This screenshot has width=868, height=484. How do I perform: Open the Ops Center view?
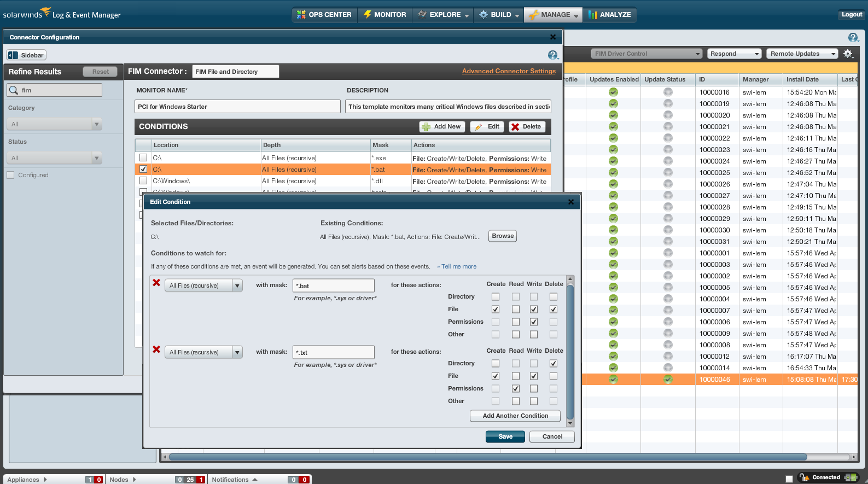(324, 15)
